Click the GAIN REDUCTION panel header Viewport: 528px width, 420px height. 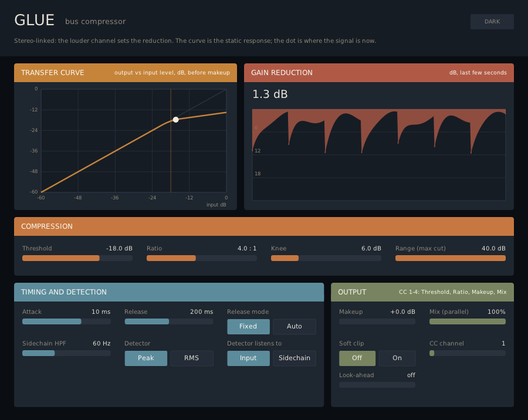pos(379,73)
